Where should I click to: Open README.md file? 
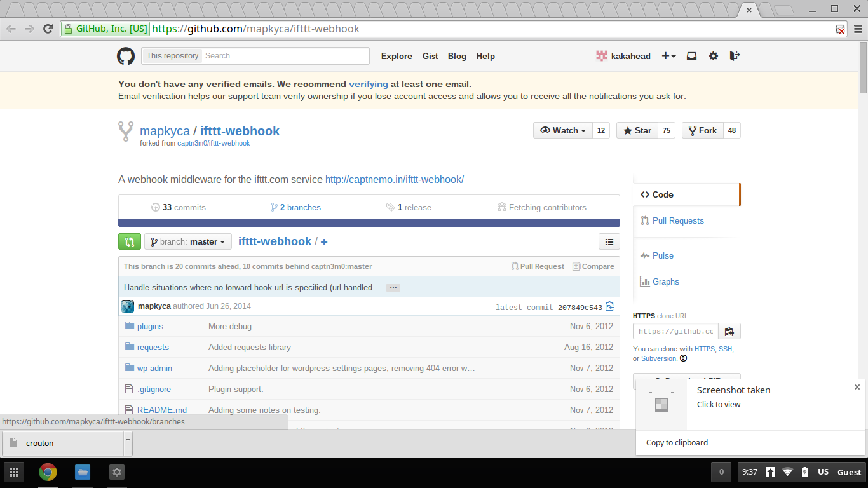click(162, 410)
